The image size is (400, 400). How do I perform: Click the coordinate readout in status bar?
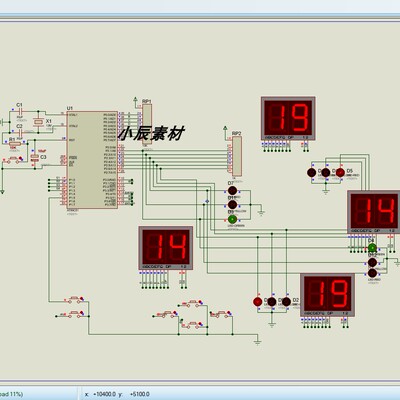click(117, 394)
